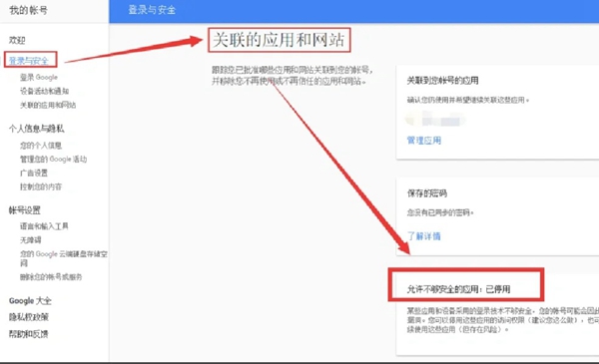This screenshot has height=364, width=599.
Task: Open the 登录 Google sidebar link
Action: 39,77
